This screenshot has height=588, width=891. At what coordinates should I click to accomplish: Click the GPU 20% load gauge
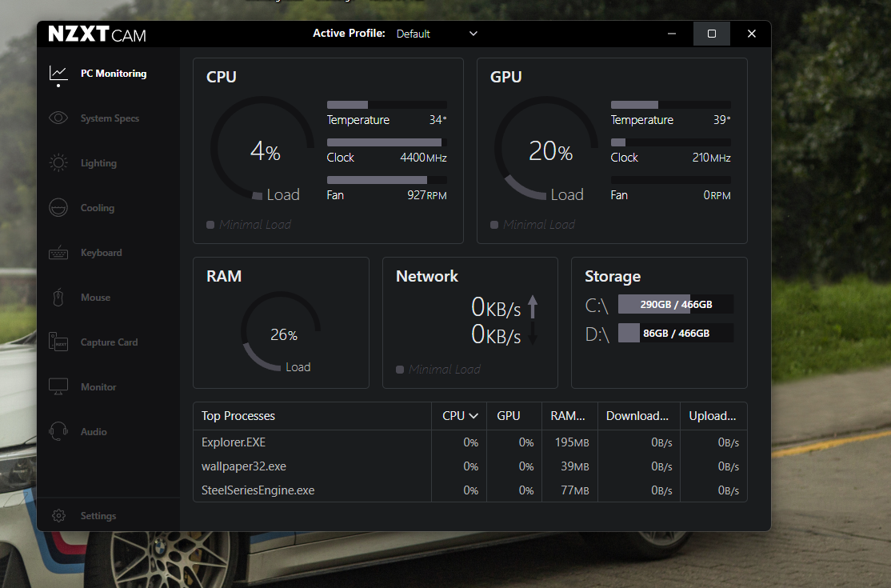point(546,149)
